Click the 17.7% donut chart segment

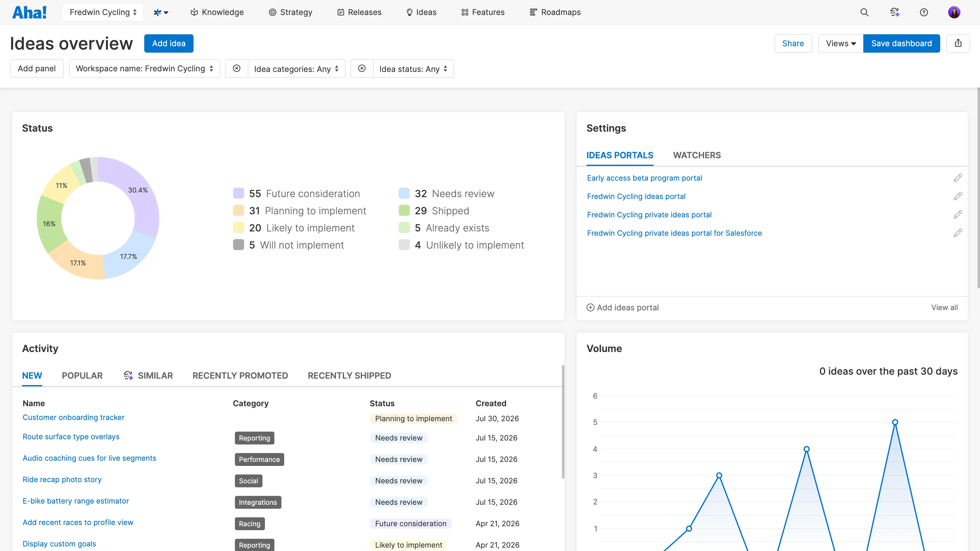click(129, 257)
